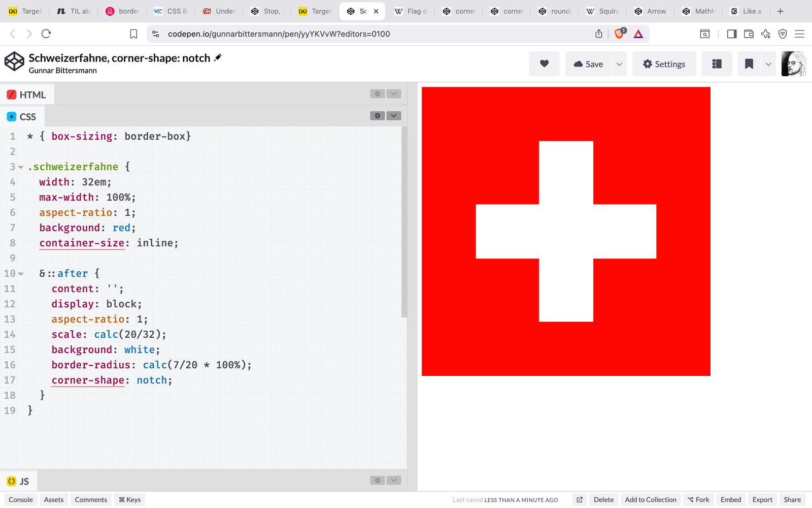The height and width of the screenshot is (508, 812).
Task: Switch to the CSS B browser tab
Action: 171,11
